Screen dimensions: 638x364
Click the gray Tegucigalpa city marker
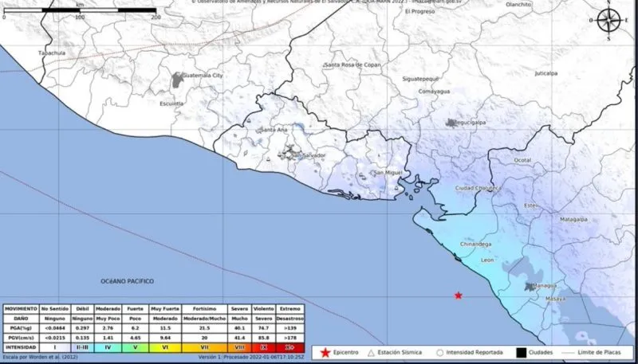click(x=451, y=123)
